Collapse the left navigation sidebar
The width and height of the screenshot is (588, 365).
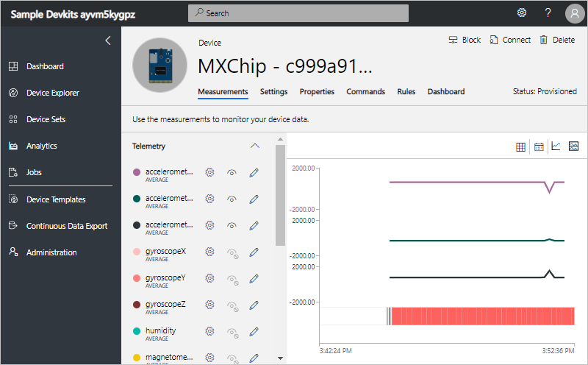(108, 40)
